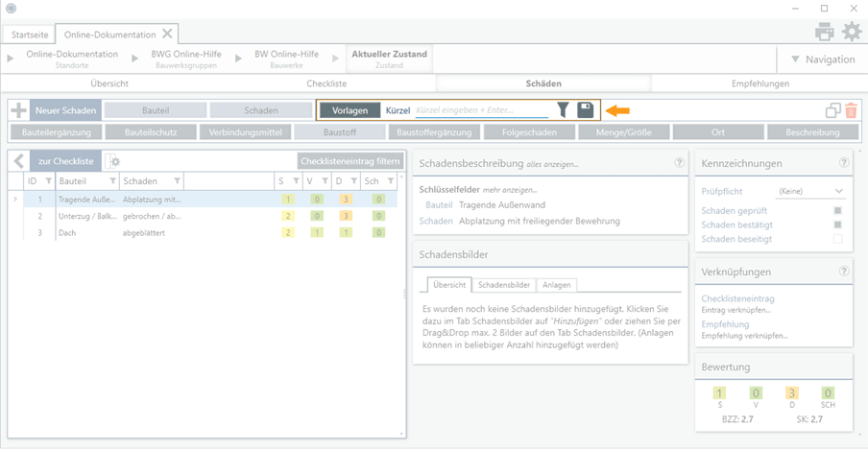Click the filter funnel icon beside Kürzel field

tap(564, 111)
